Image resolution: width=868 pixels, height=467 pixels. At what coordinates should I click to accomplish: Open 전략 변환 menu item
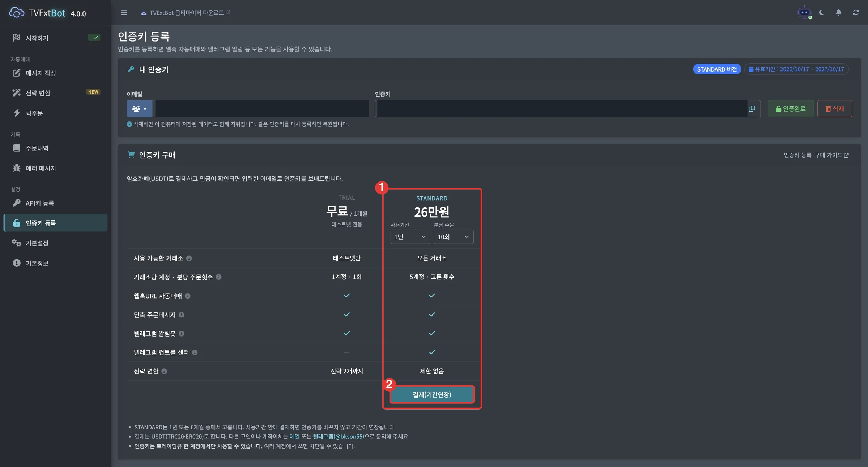[x=55, y=93]
